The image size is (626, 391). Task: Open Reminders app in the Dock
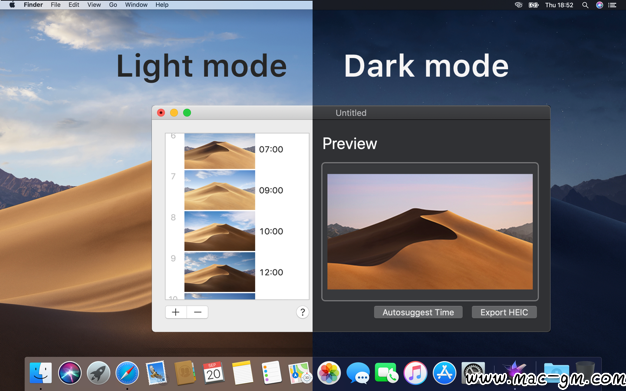click(271, 373)
